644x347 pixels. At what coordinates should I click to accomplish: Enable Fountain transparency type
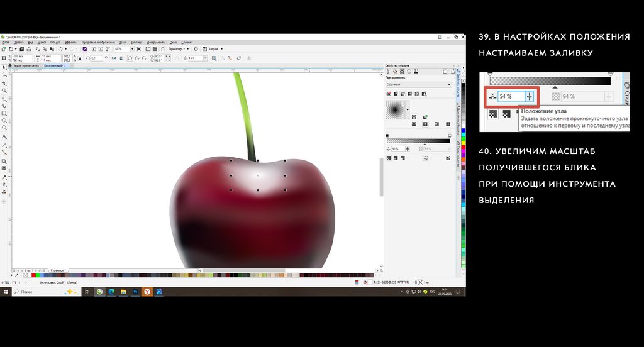(x=402, y=94)
